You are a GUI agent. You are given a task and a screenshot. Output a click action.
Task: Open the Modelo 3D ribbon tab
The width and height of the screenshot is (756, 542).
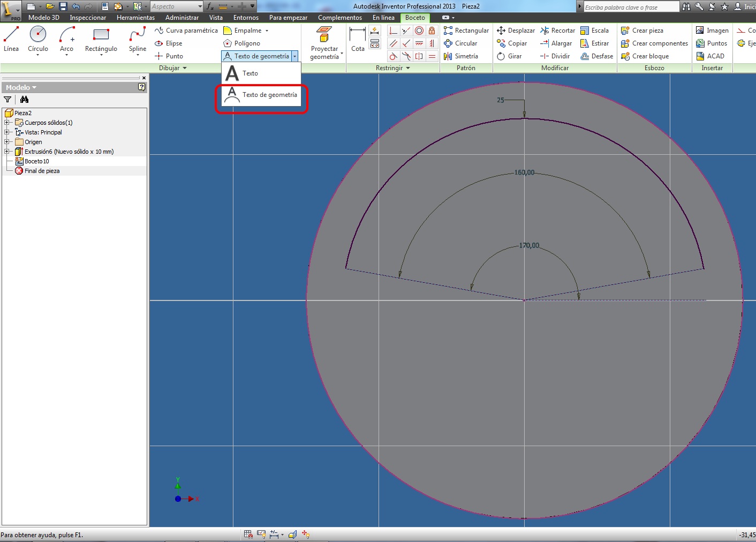coord(44,18)
